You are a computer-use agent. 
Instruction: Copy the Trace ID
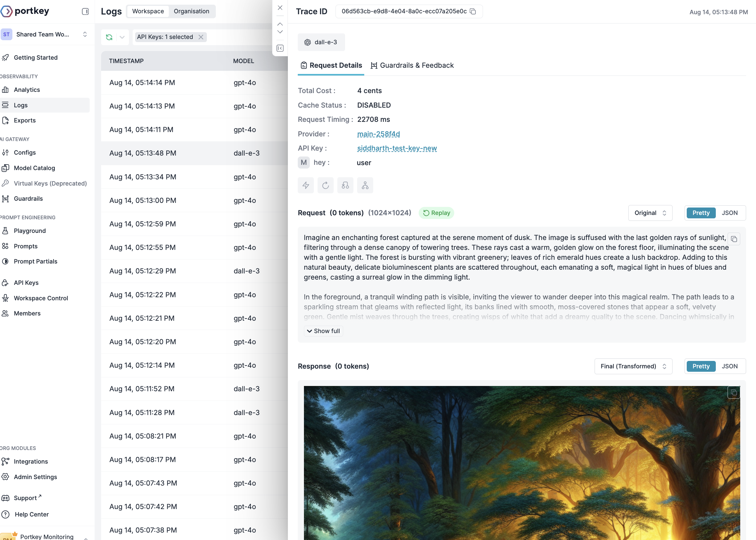473,12
